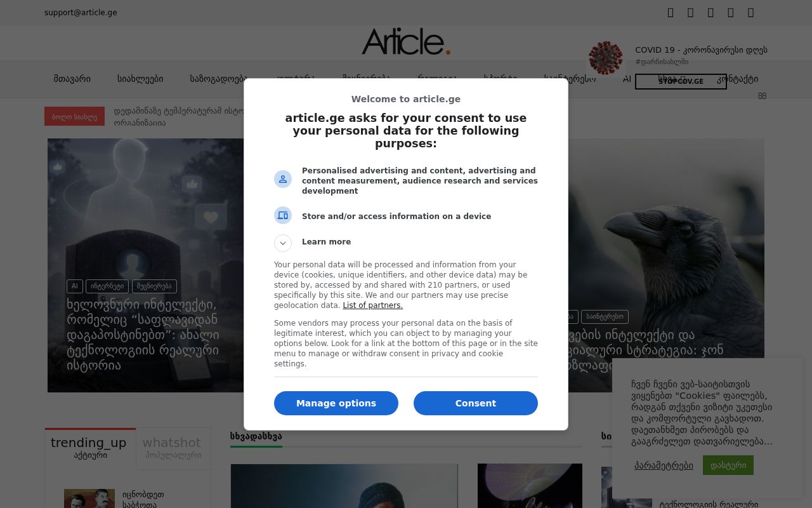Open the მთავარი menu item
Image resolution: width=812 pixels, height=508 pixels.
coord(72,79)
